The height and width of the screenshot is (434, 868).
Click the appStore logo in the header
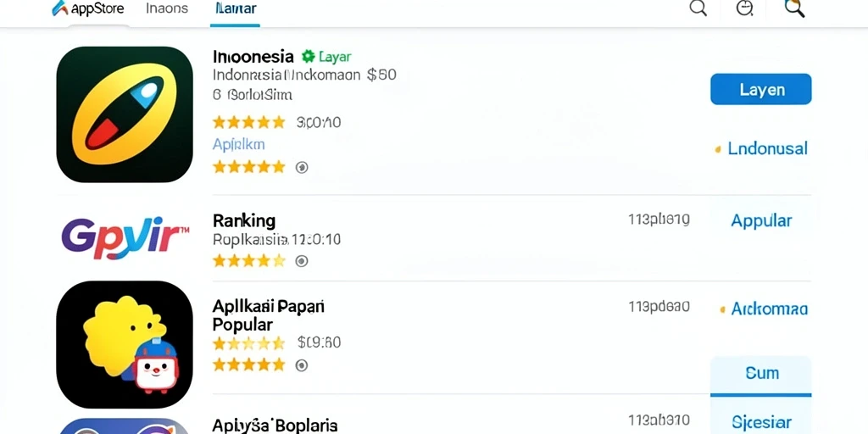pyautogui.click(x=87, y=8)
